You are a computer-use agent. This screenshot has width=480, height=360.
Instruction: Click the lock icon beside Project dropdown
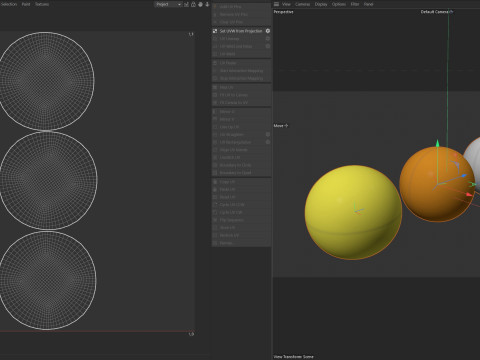point(193,4)
